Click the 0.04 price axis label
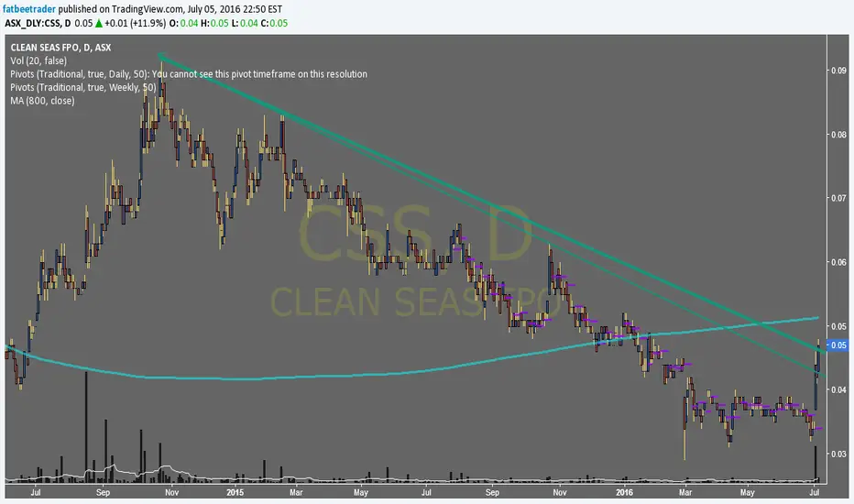The width and height of the screenshot is (854, 504). tap(838, 389)
